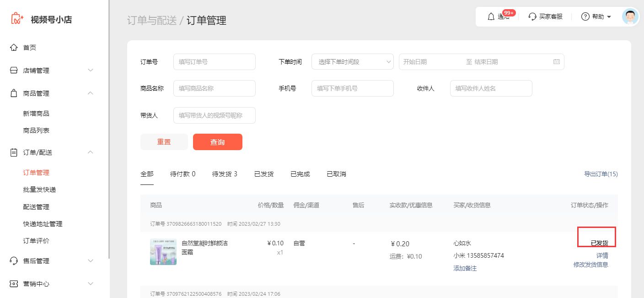This screenshot has width=644, height=298.
Task: Click 修改发货信息 link
Action: coord(591,265)
